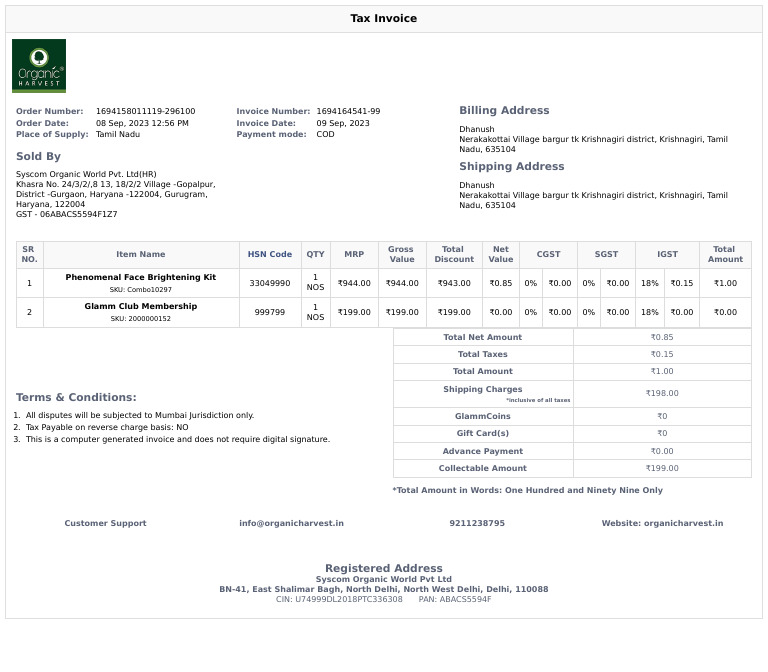Open the Website: organicharvest.in link
768x672 pixels.
point(662,523)
